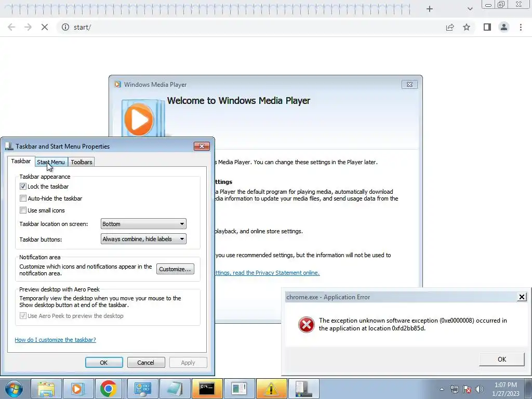Open the notepad taskbar icon
Viewport: 532px width, 399px height.
pos(175,389)
